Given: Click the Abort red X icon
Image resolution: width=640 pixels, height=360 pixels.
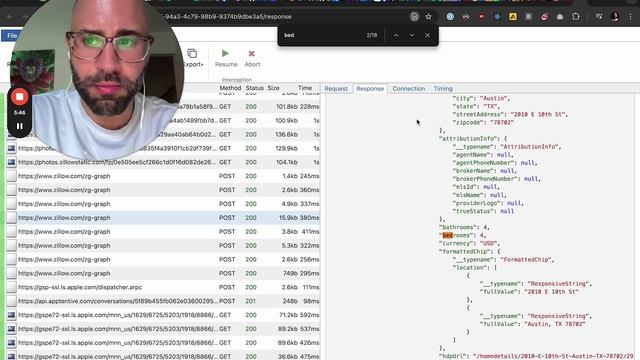Looking at the screenshot, I should pyautogui.click(x=251, y=53).
